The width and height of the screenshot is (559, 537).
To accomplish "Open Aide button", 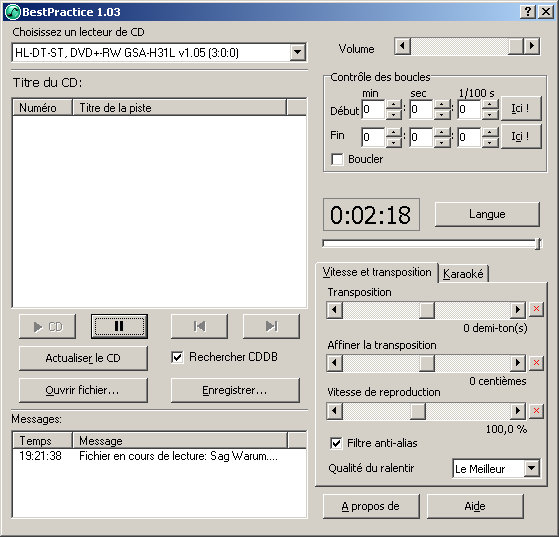I will pos(475,506).
